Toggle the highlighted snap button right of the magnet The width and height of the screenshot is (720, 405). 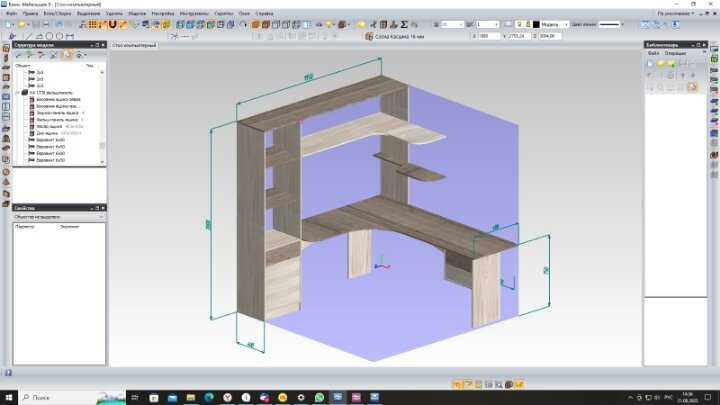tap(123, 24)
